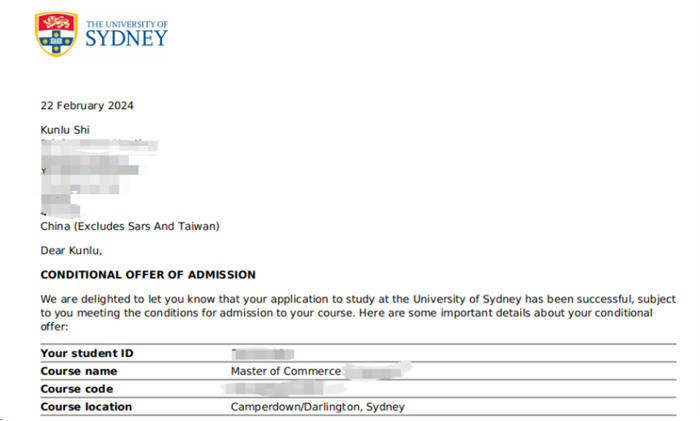This screenshot has height=421, width=700.
Task: Click the date 22 February 2024
Action: pos(87,106)
